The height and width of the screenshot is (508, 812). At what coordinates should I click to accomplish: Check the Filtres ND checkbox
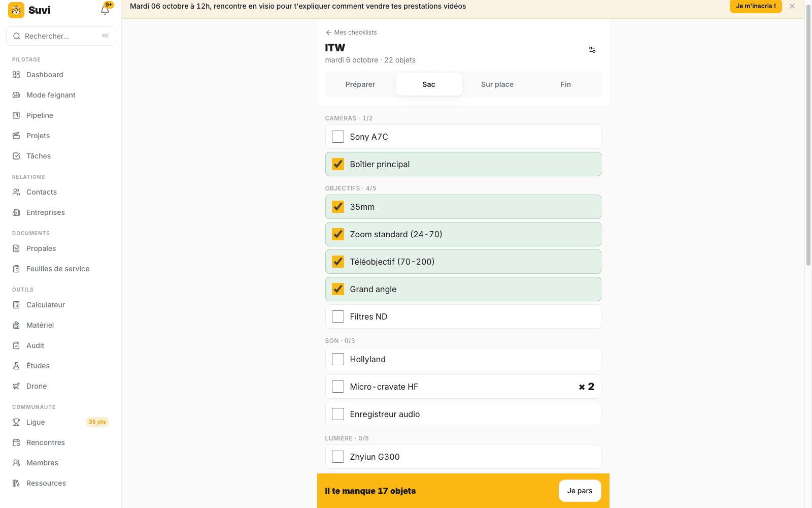click(x=338, y=316)
